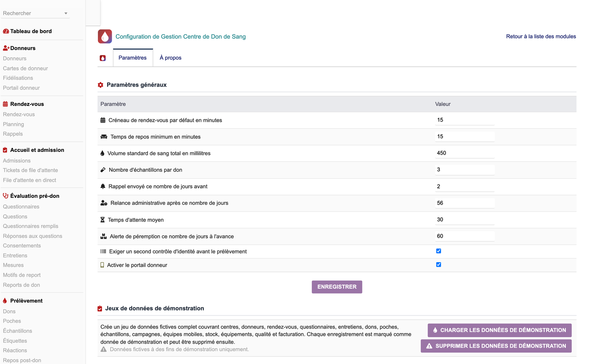The width and height of the screenshot is (589, 364).
Task: Click the clipboard icon beside Jeux de données
Action: [100, 309]
